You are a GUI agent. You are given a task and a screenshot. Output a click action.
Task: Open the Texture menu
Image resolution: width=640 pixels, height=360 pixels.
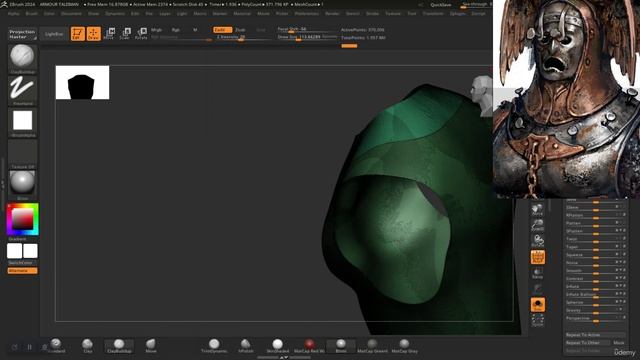pos(393,13)
